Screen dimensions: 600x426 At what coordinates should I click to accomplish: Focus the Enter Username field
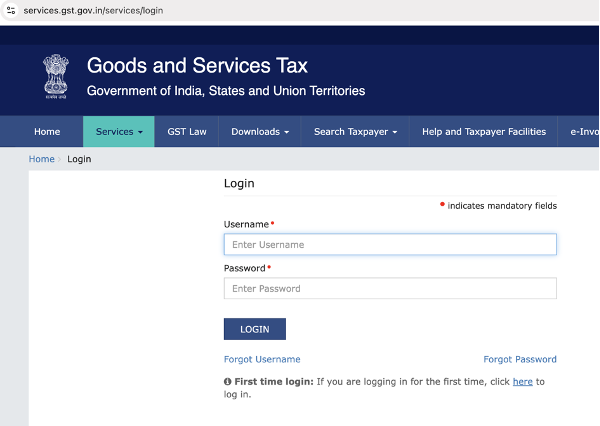pyautogui.click(x=390, y=244)
